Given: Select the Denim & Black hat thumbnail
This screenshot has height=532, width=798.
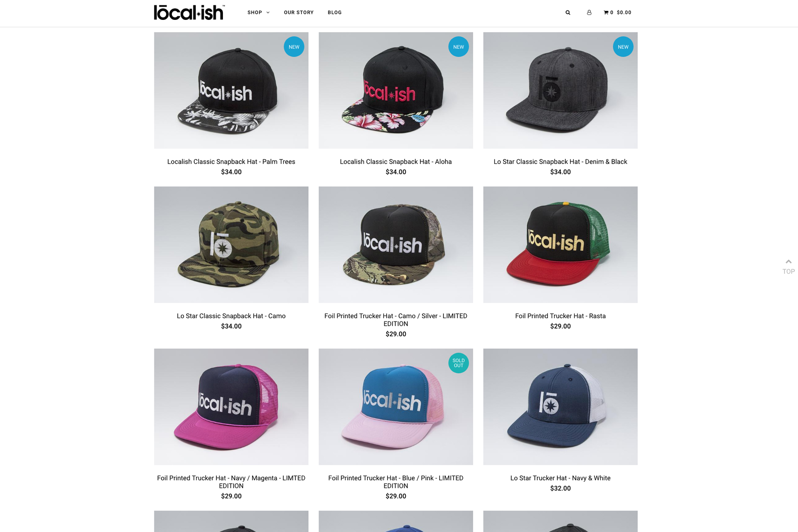Looking at the screenshot, I should (x=560, y=90).
